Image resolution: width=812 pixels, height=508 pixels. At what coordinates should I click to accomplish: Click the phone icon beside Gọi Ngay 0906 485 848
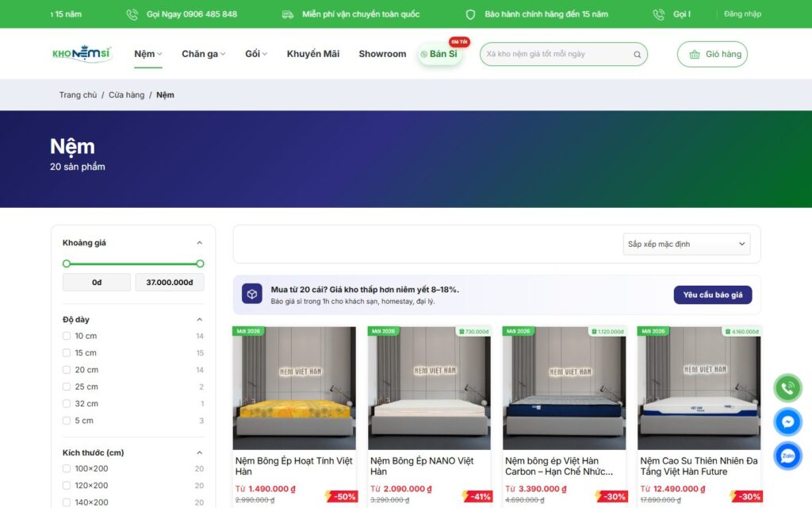[132, 14]
